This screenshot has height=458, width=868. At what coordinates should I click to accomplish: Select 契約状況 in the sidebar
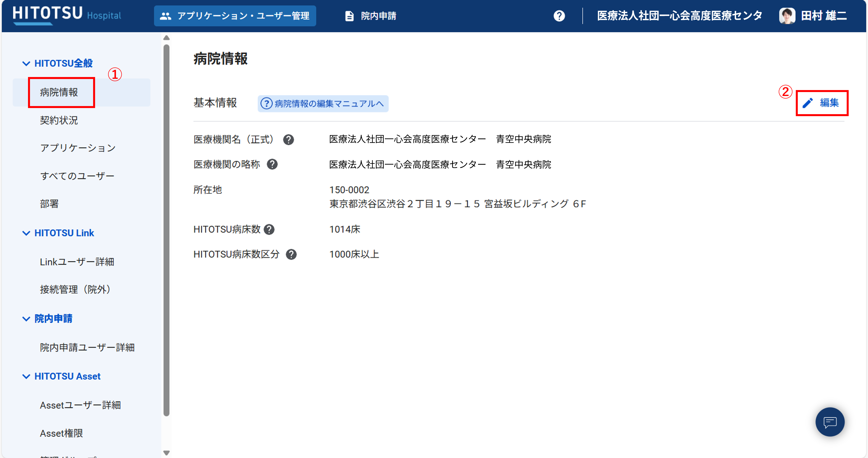[x=59, y=120]
